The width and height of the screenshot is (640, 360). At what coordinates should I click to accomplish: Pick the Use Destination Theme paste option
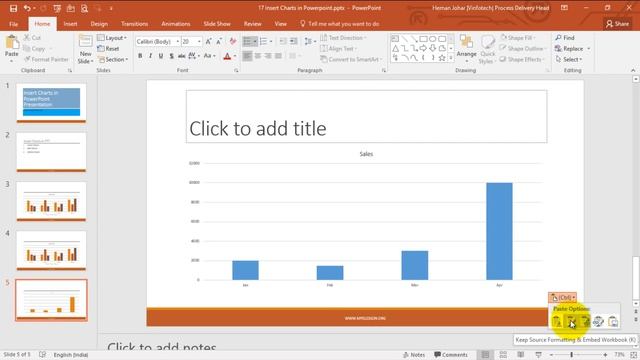tap(557, 322)
